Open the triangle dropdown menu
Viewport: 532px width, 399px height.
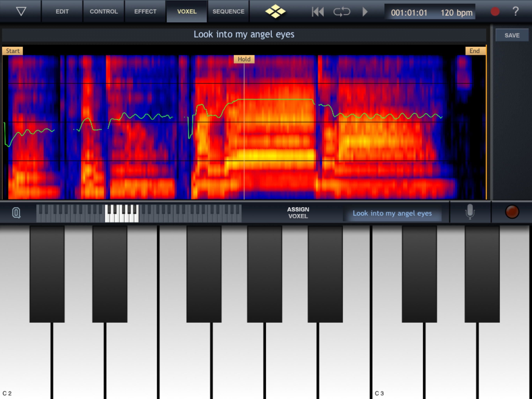click(x=21, y=11)
